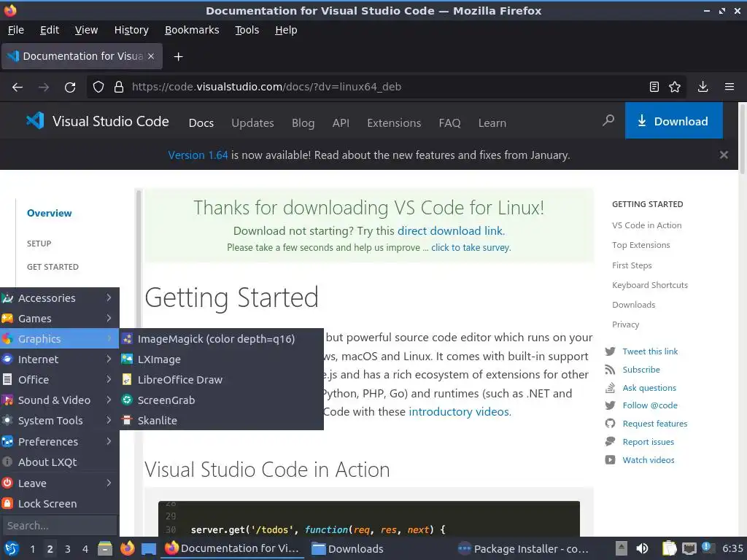Click the YouTube icon beside Watch videos
Viewport: 747px width, 560px height.
click(x=611, y=460)
